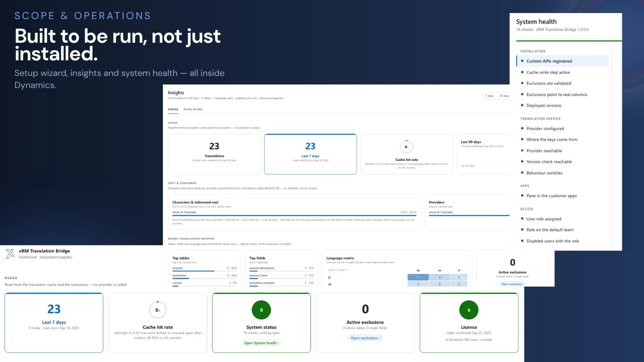This screenshot has height=362, width=644.
Task: Select Role on the default team check
Action: click(562, 230)
